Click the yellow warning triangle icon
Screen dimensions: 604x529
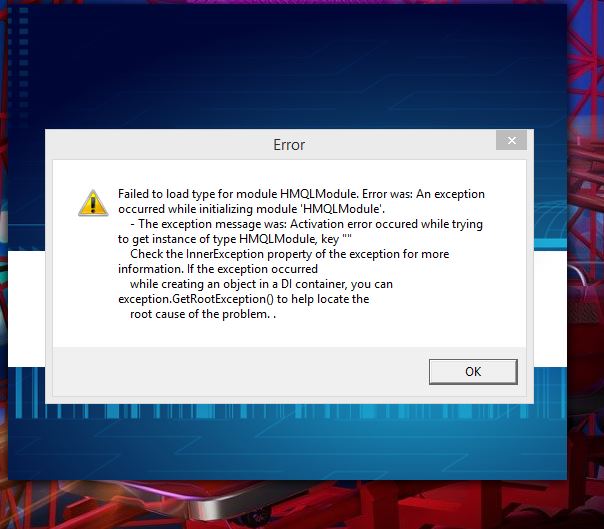[x=93, y=203]
